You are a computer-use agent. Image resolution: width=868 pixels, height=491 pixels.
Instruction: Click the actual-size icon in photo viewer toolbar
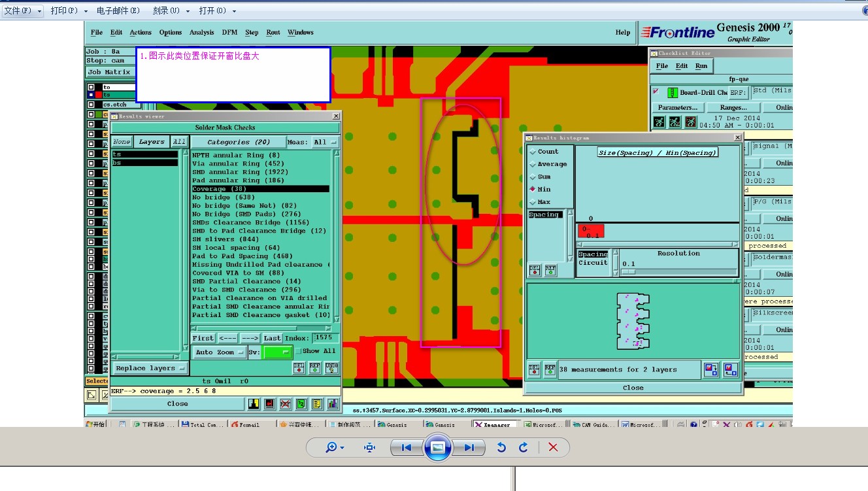pos(371,448)
